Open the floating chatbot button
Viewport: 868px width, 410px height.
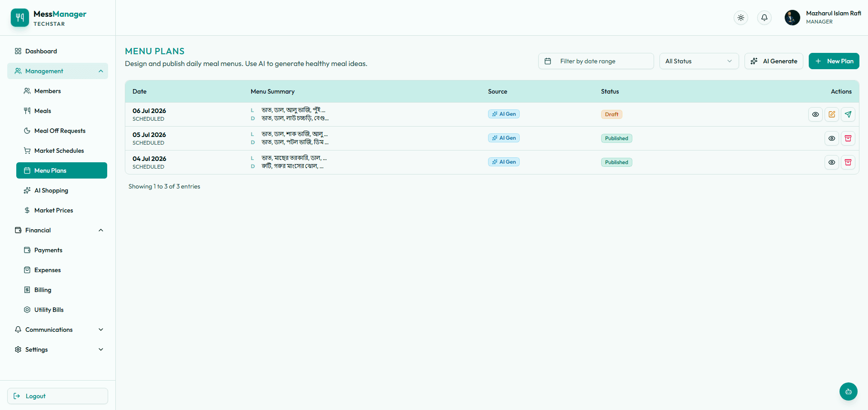(x=848, y=391)
